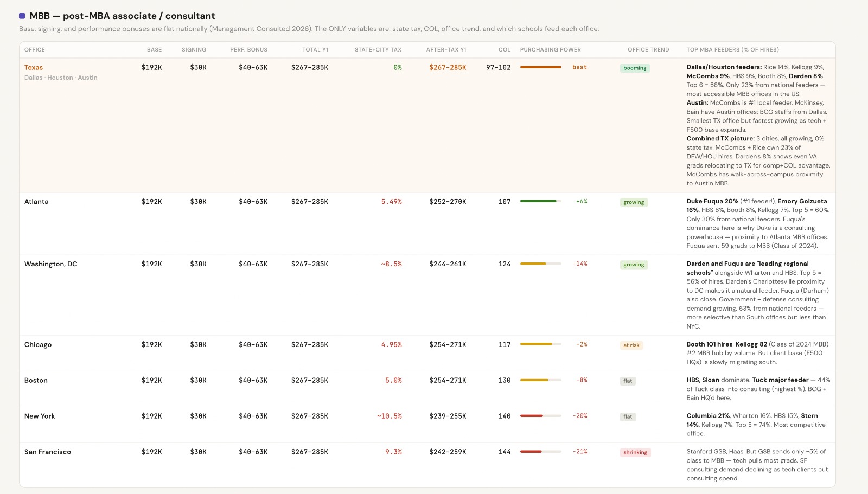
Task: Select the San Francisco office row name
Action: coord(48,452)
